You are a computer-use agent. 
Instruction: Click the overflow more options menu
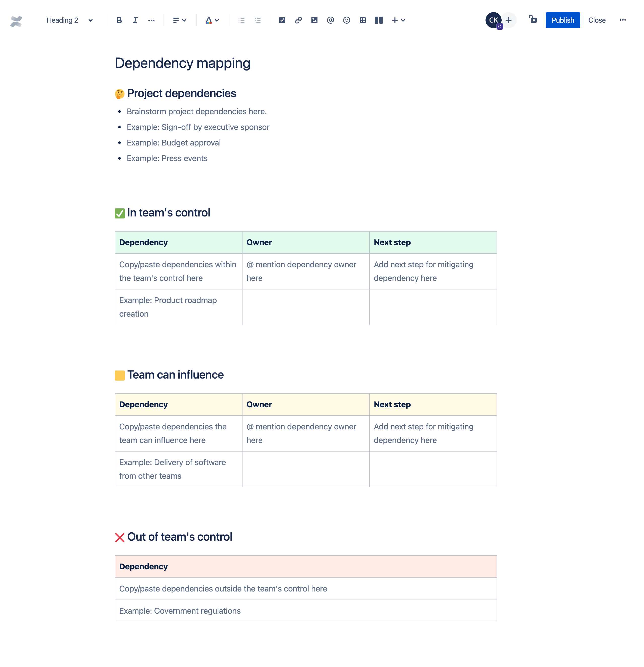[623, 20]
